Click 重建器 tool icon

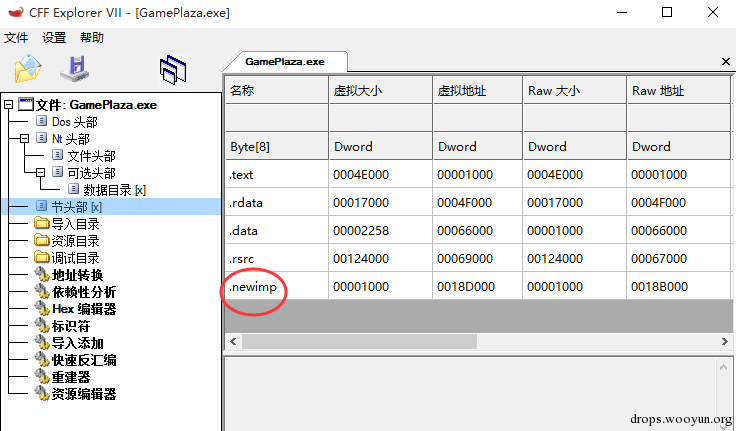tap(42, 377)
